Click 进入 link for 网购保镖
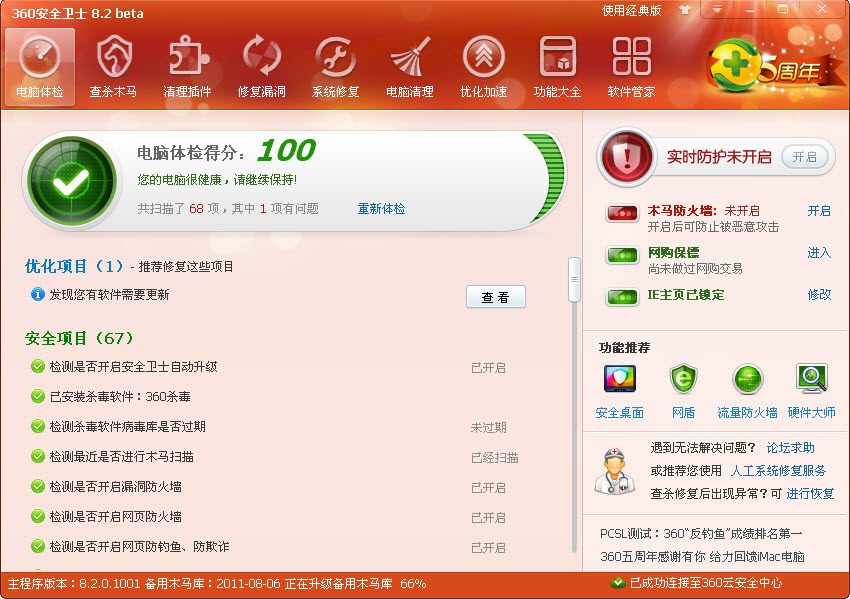The image size is (850, 599). click(x=819, y=253)
